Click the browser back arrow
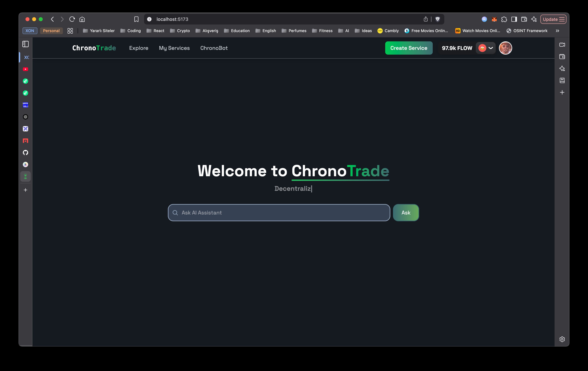 point(52,19)
